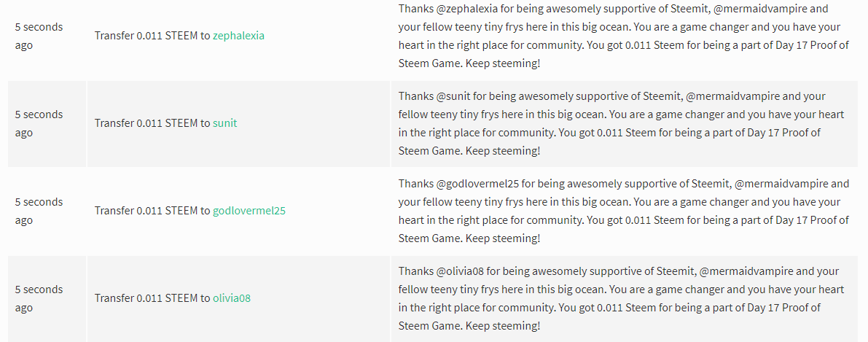Click the timestamp of the zephalexia transfer
The image size is (868, 342).
pyautogui.click(x=39, y=36)
